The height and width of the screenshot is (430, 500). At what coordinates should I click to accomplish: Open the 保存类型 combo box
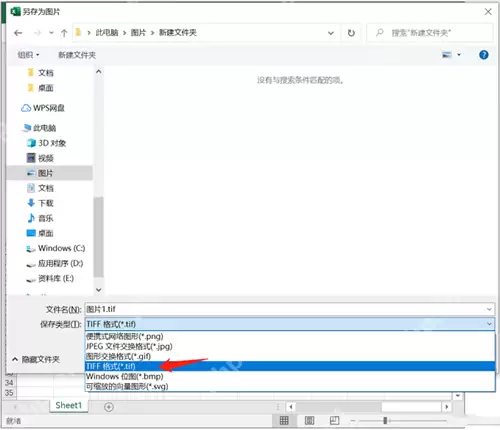click(x=289, y=324)
